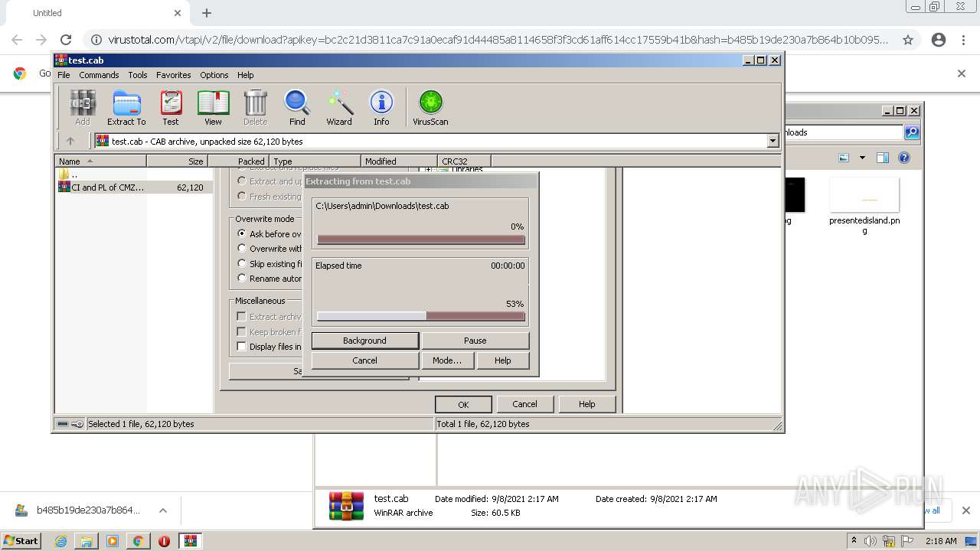Open Internet Explorer from the taskbar
Screen dimensions: 980x551
click(60, 541)
